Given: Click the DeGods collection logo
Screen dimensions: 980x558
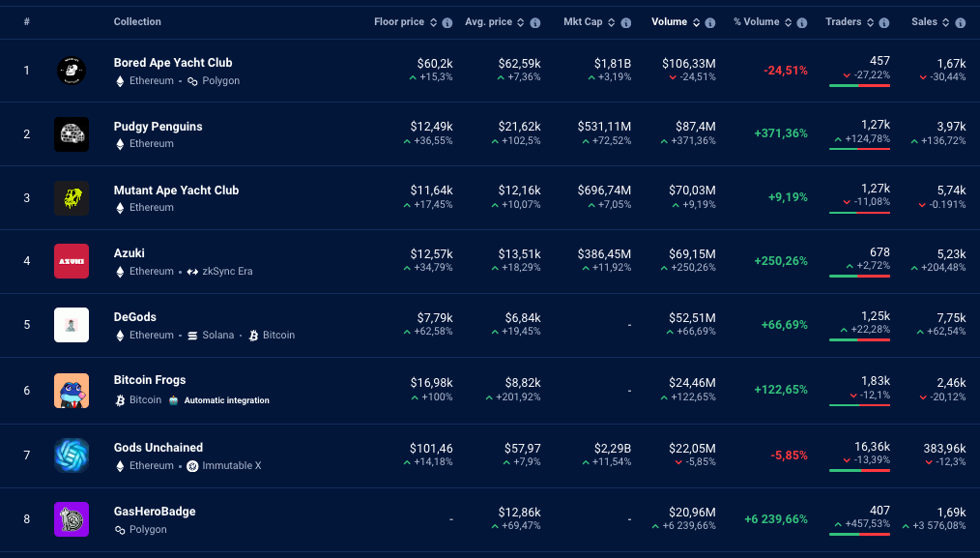Looking at the screenshot, I should [72, 325].
